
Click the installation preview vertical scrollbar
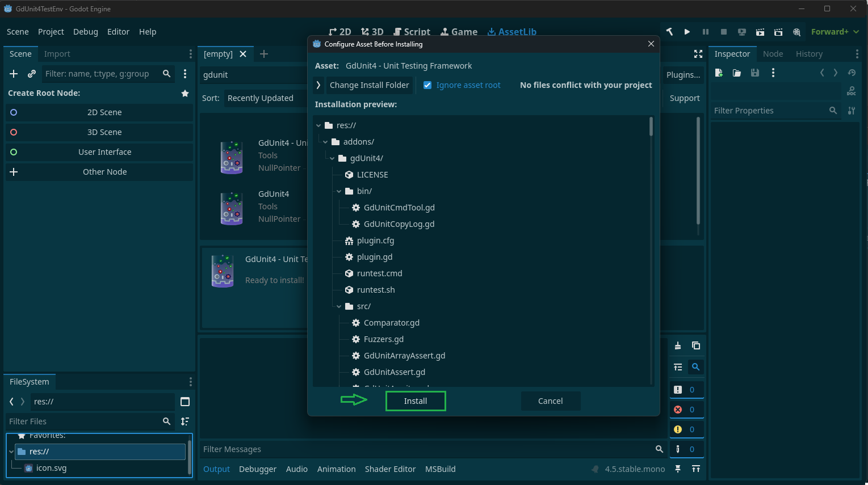coord(651,127)
